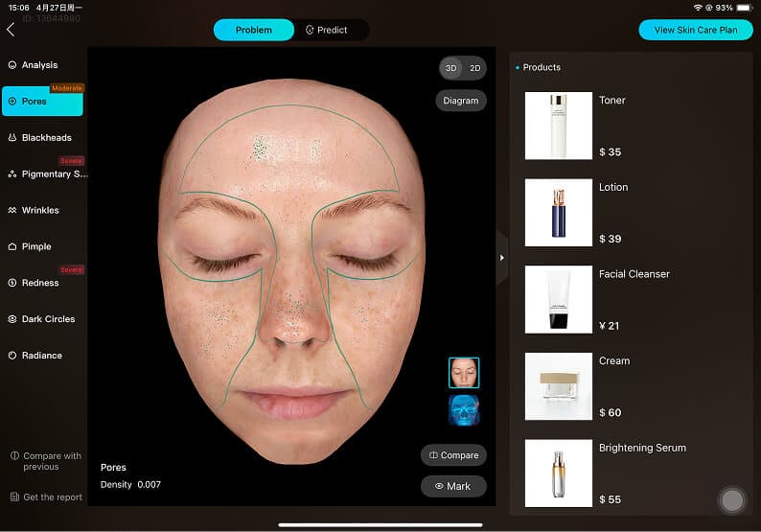Open the Brightening Serum product image
This screenshot has height=532, width=761.
click(559, 474)
